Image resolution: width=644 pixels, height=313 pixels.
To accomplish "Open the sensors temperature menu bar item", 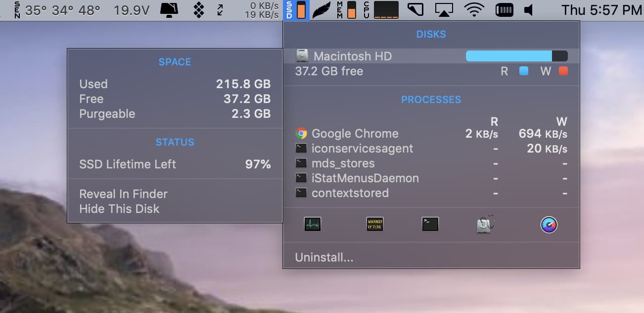I will [57, 10].
